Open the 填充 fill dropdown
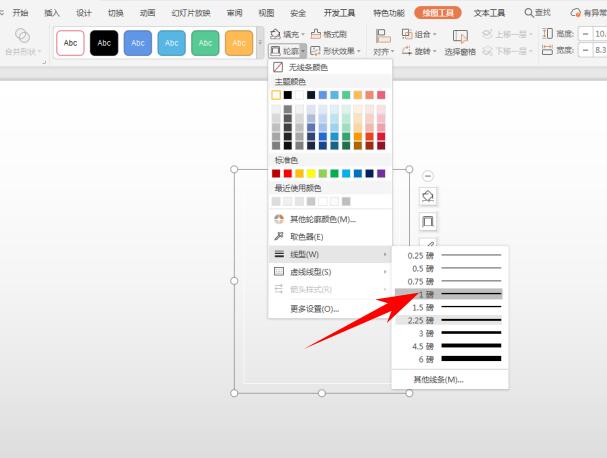 [284, 34]
